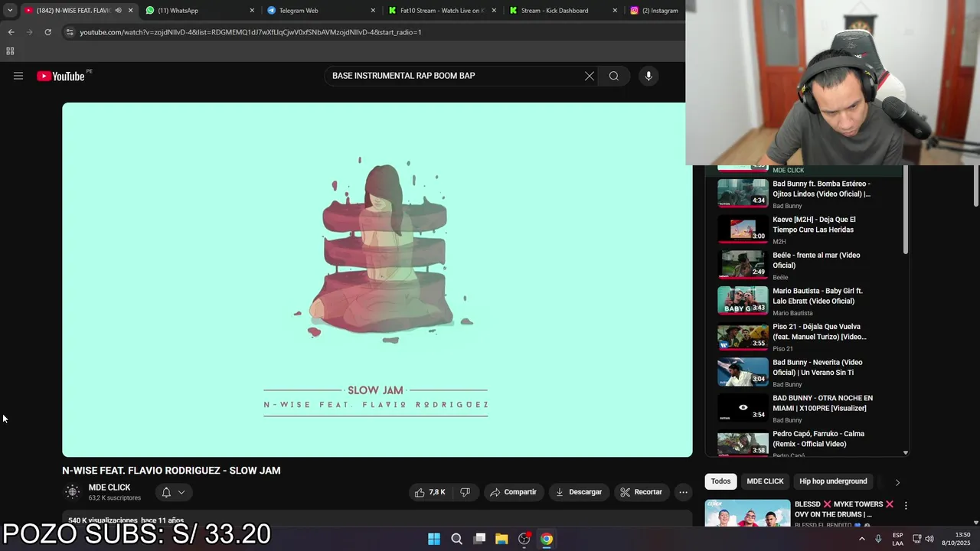Open the MDE CLICK channel avatar
The image size is (980, 551).
[72, 492]
